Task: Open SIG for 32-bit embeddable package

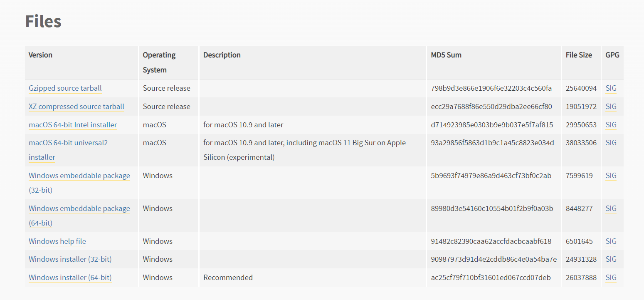Action: [x=611, y=176]
